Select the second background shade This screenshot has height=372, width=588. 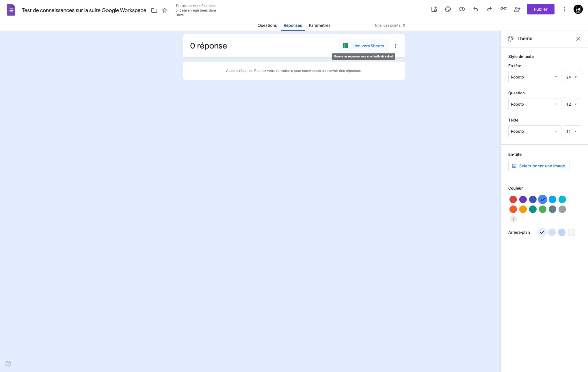[x=552, y=232]
